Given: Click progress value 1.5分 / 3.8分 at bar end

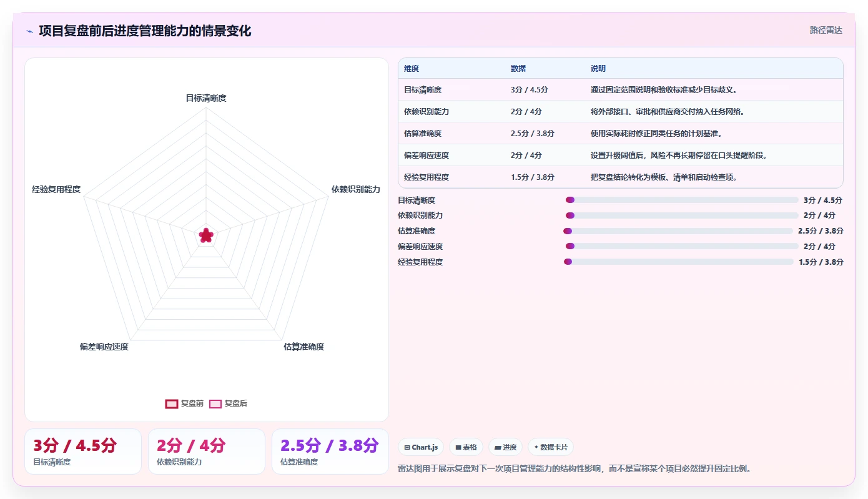Looking at the screenshot, I should [x=821, y=262].
